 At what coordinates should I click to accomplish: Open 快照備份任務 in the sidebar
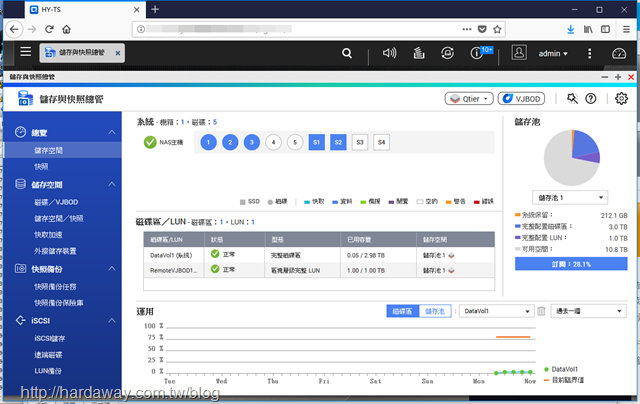click(x=55, y=286)
